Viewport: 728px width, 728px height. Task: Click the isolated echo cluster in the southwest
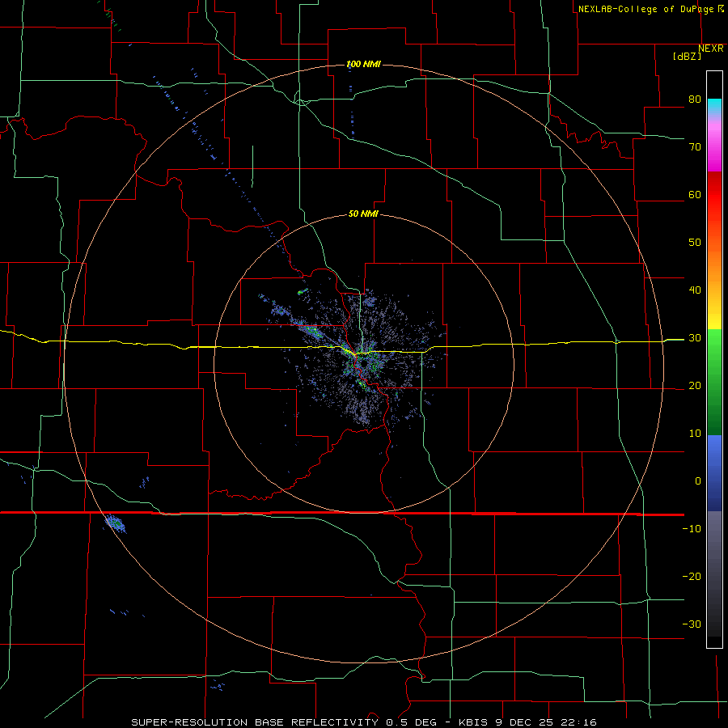(x=115, y=523)
